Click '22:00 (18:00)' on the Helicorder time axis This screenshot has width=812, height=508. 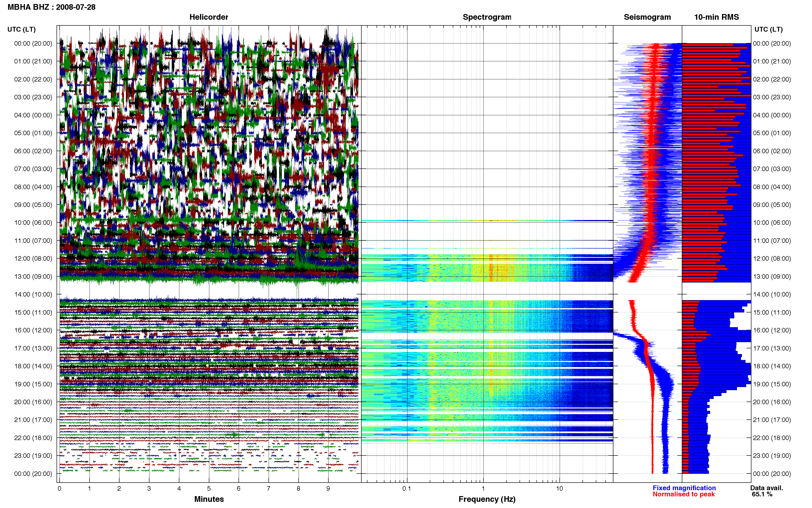click(33, 438)
